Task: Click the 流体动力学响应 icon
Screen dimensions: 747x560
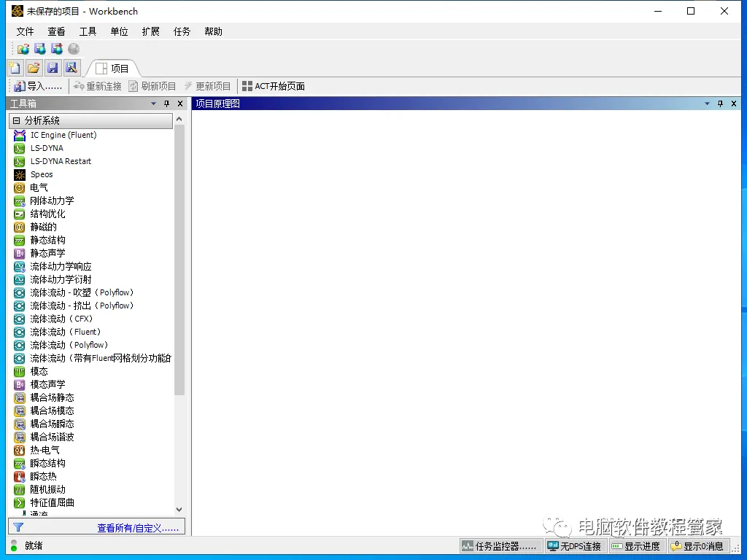Action: 20,267
